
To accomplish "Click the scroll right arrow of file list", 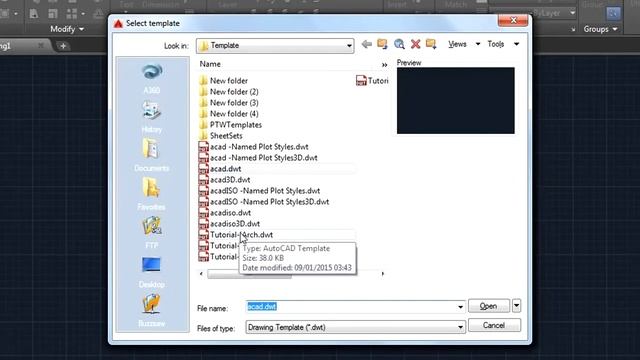I will [383, 274].
